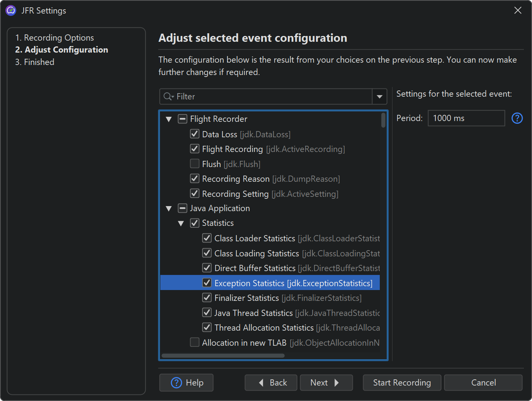The height and width of the screenshot is (401, 532).
Task: Click the horizontal scrollbar of event tree
Action: pyautogui.click(x=223, y=355)
